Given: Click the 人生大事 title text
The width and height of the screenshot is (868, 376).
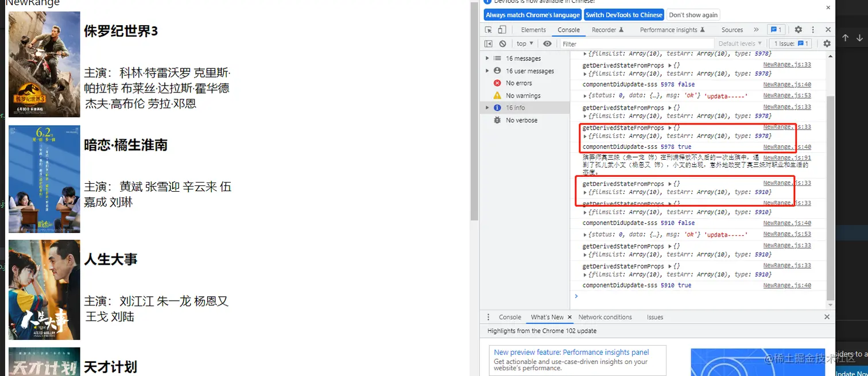Looking at the screenshot, I should (111, 259).
